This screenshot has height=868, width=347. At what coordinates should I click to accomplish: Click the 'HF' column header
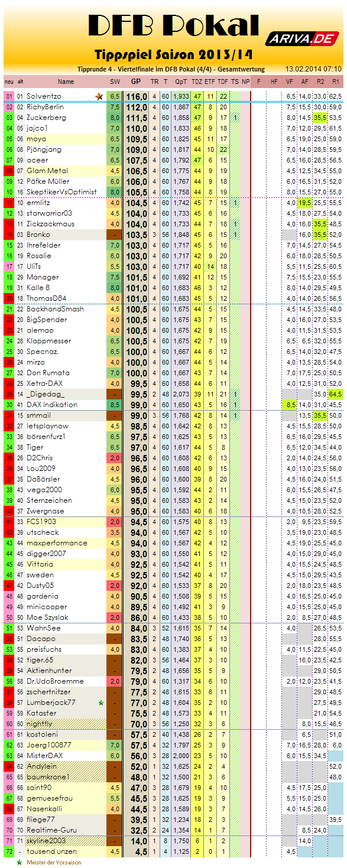(x=274, y=82)
